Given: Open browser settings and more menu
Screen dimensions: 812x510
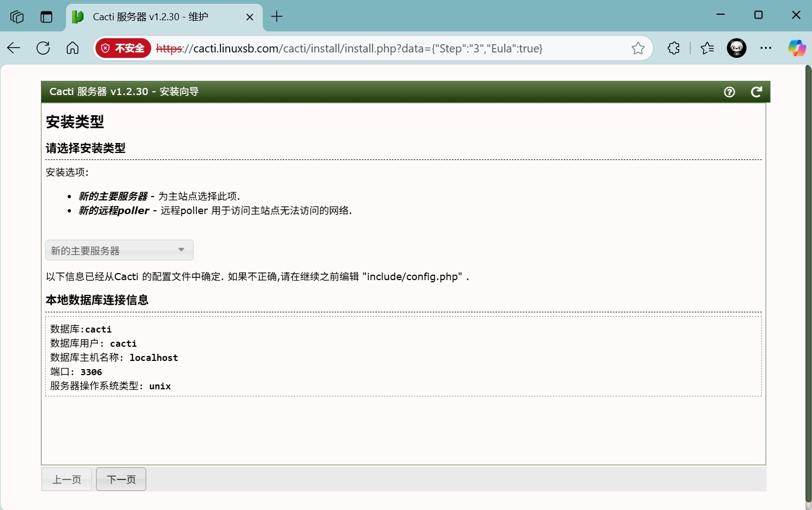Looking at the screenshot, I should (766, 48).
